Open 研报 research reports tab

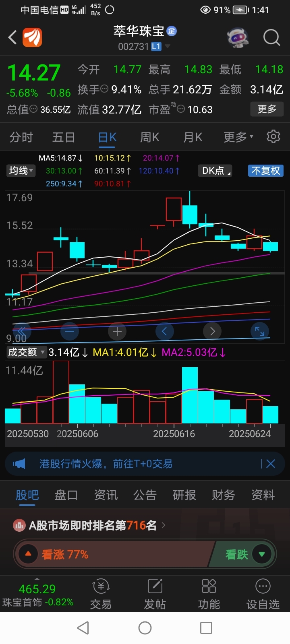(x=184, y=495)
